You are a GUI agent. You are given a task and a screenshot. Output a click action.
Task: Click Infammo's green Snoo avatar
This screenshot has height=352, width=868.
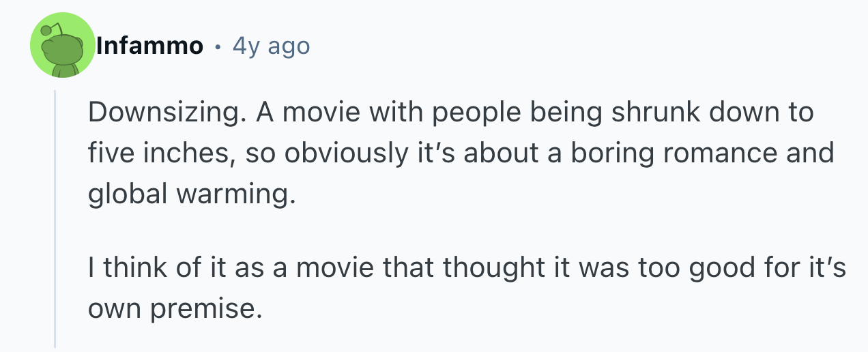[62, 45]
